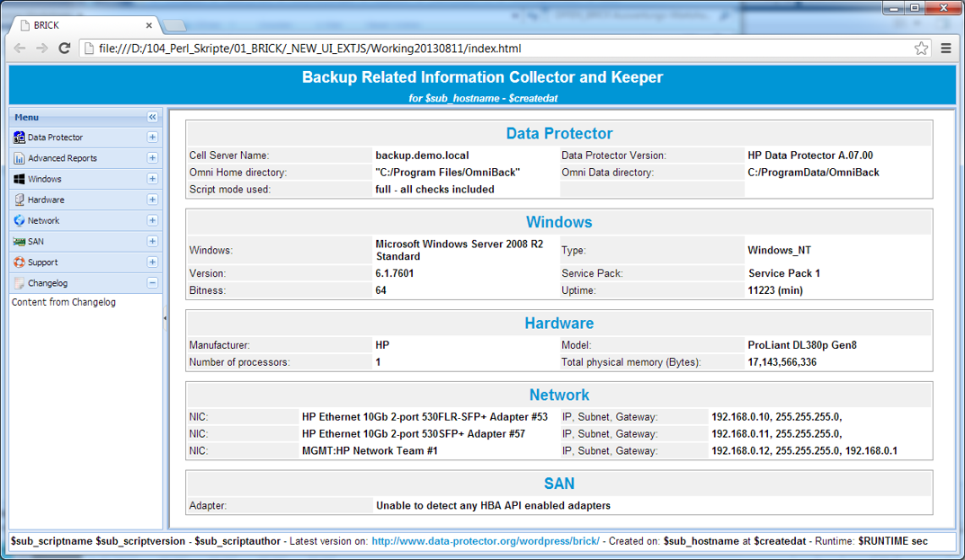Viewport: 965px width, 560px height.
Task: Click 'Unable to detect any HBA API' message
Action: click(x=493, y=506)
